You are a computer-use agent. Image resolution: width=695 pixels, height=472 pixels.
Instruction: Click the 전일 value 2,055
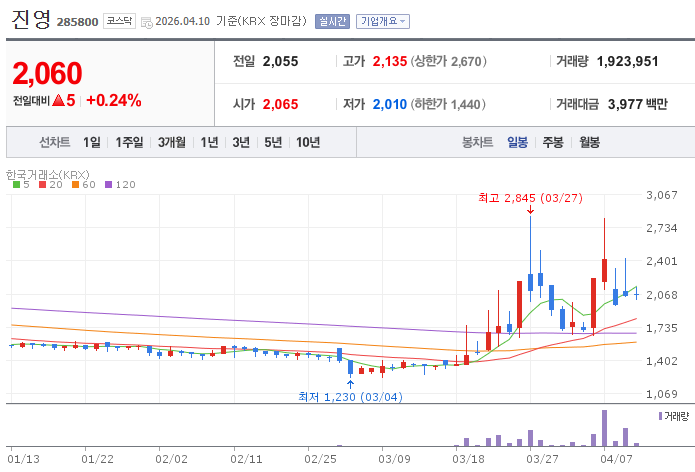tap(281, 62)
